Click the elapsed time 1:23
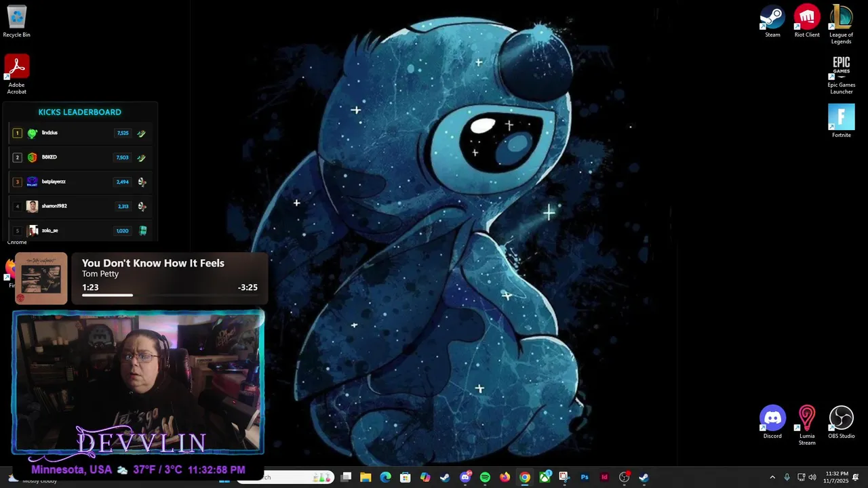This screenshot has height=488, width=868. pyautogui.click(x=90, y=287)
